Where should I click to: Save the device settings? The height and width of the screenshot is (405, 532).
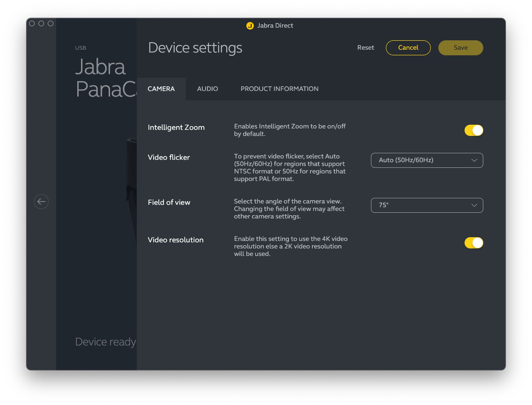(461, 48)
